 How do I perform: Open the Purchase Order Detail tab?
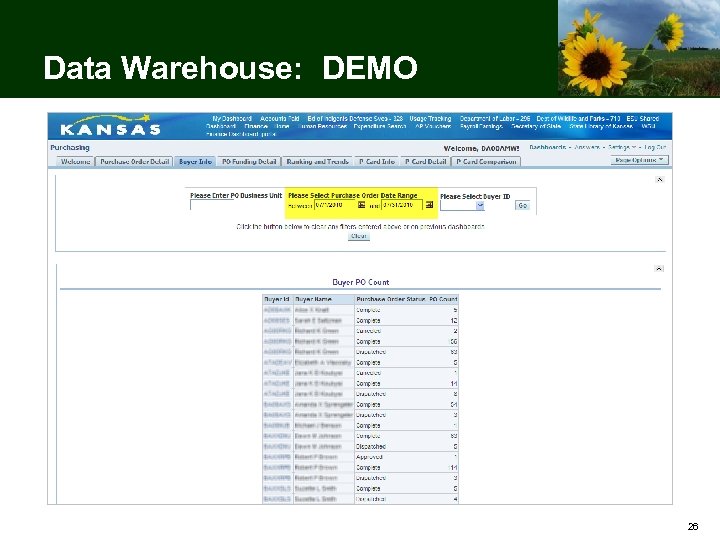(x=135, y=161)
